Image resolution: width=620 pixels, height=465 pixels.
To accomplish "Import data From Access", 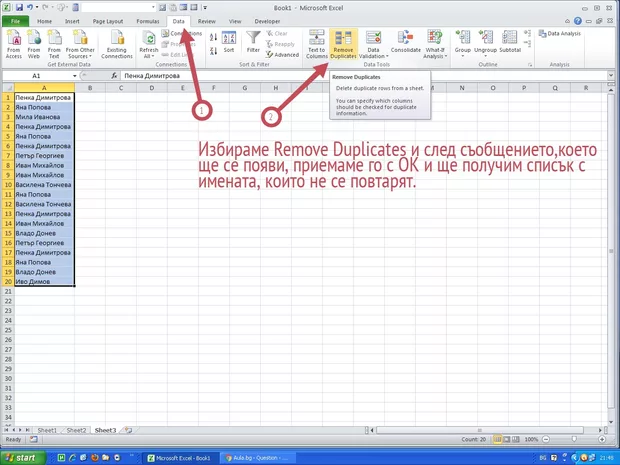I will pos(14,43).
